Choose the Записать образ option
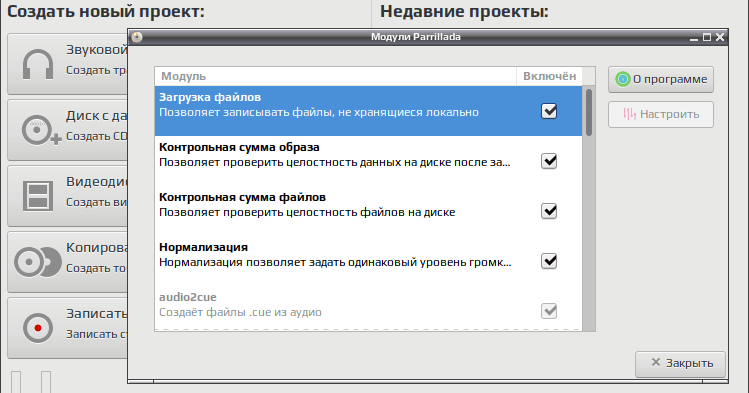 click(67, 328)
